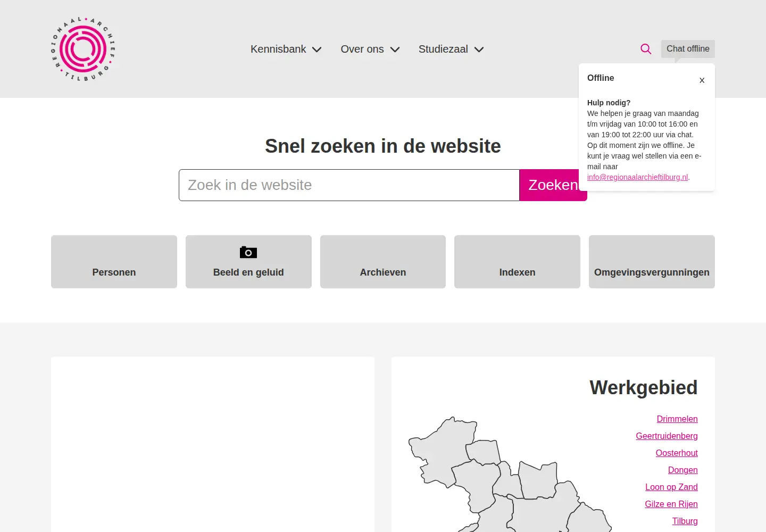Viewport: 766px width, 532px height.
Task: Open the Beeld en geluid tile
Action: click(x=248, y=262)
